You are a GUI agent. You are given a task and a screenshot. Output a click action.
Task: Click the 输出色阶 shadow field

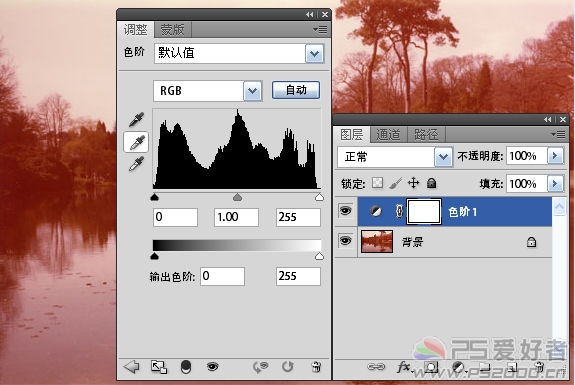coord(222,276)
